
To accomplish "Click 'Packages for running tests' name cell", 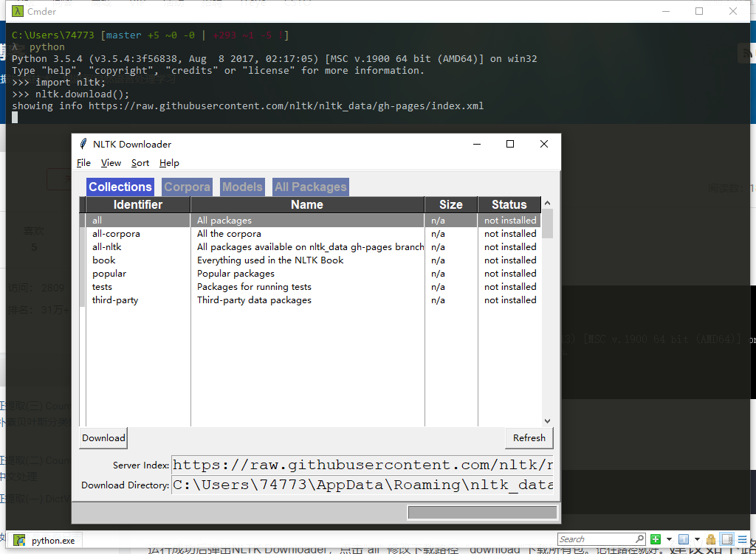I will tap(254, 287).
